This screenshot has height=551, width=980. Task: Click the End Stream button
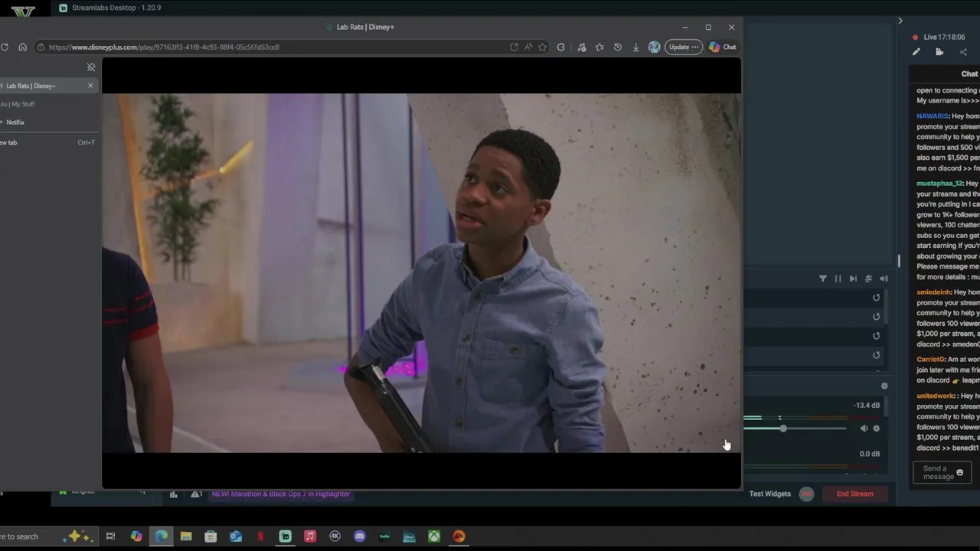point(855,494)
